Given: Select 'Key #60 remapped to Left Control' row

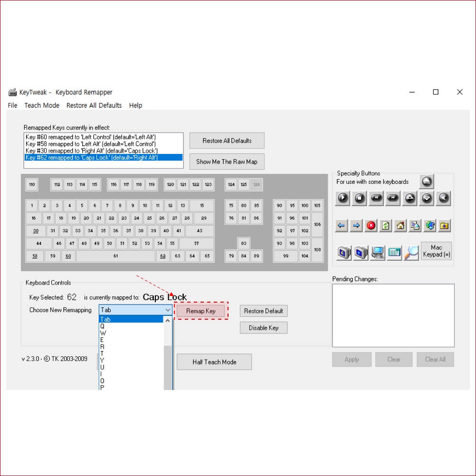Looking at the screenshot, I should click(104, 137).
